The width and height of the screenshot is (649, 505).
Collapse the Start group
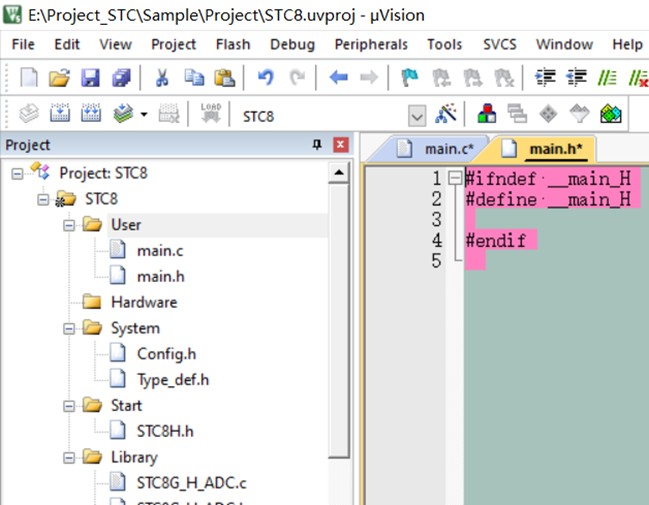click(x=69, y=406)
